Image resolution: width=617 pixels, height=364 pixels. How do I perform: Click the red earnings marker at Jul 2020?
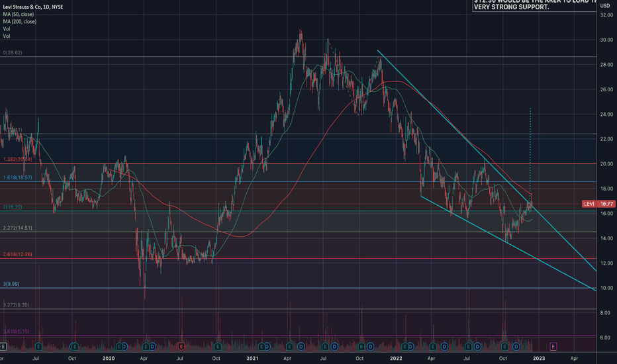point(181,347)
